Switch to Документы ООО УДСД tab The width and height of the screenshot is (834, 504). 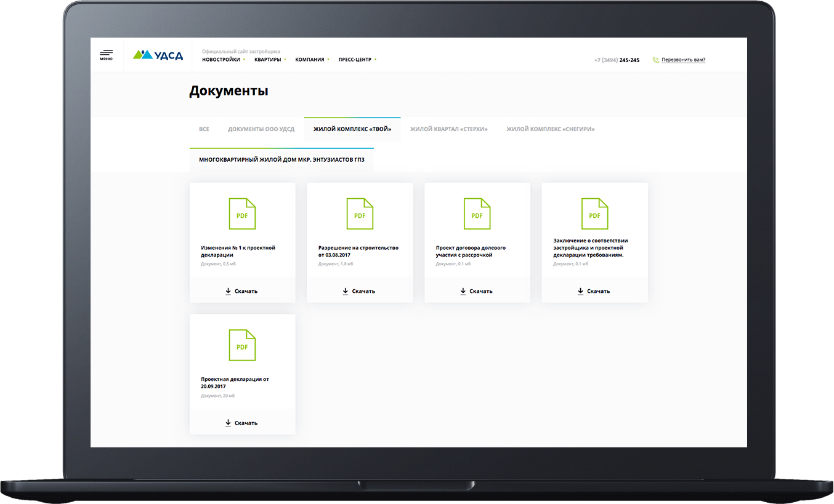click(x=261, y=129)
